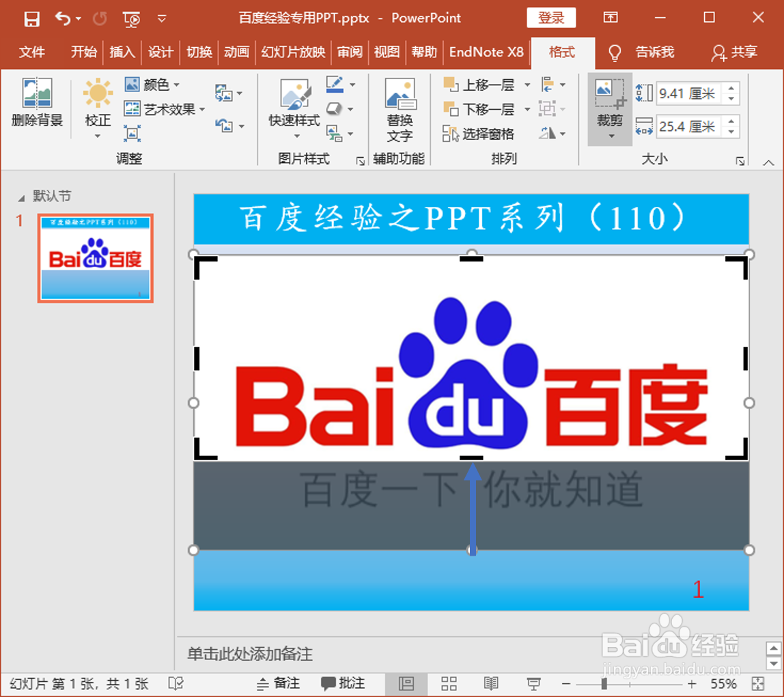Collapse the ribbon with the chevron
784x697 pixels.
pyautogui.click(x=768, y=163)
